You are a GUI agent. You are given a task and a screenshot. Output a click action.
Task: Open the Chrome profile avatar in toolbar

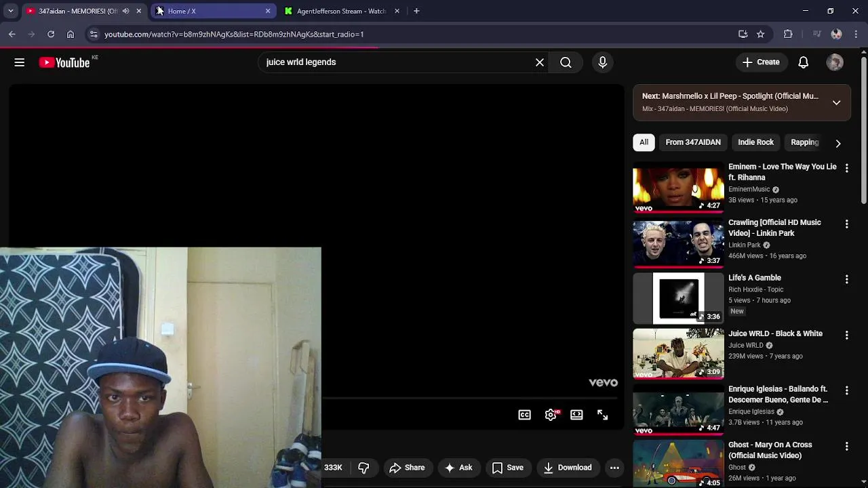pos(836,34)
